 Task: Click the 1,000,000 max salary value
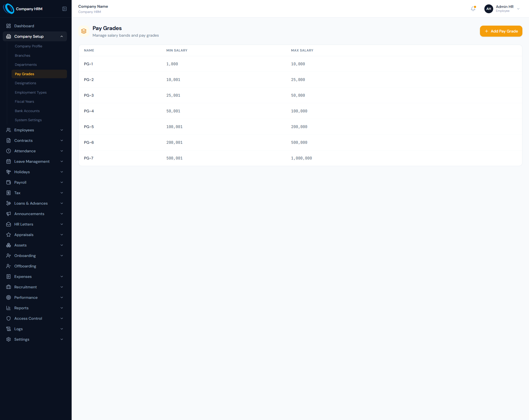pos(301,158)
